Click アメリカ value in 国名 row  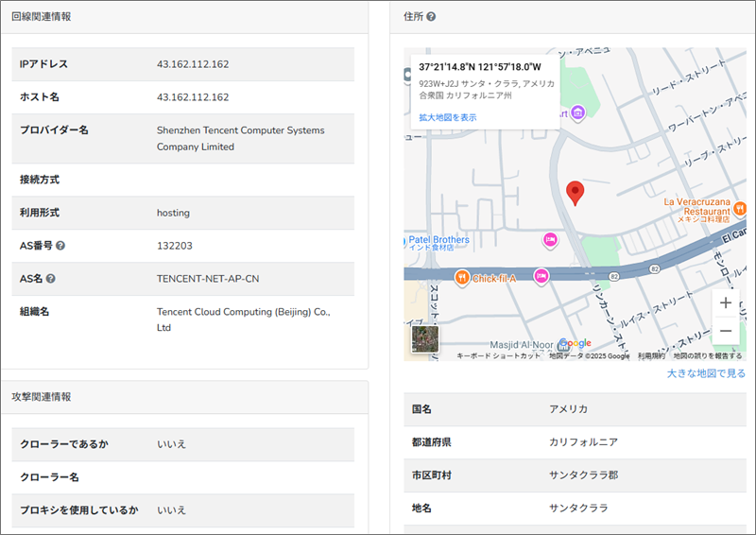coord(569,409)
